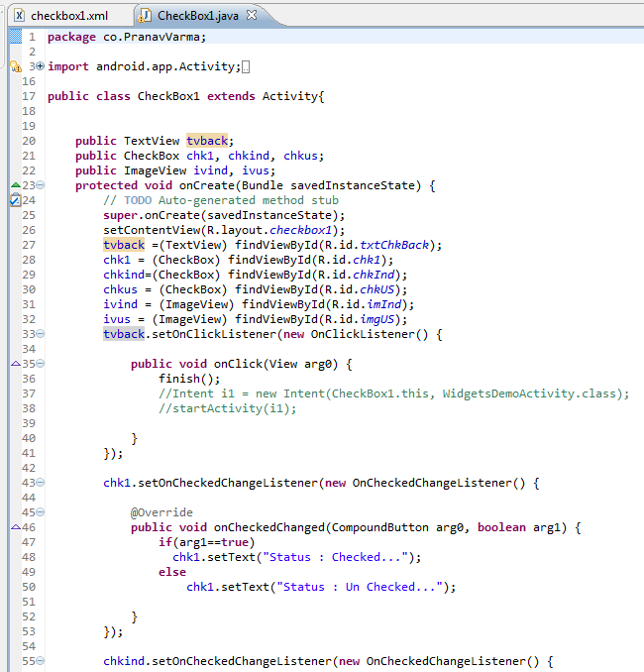The width and height of the screenshot is (644, 672).
Task: Click the commented Intent line 37
Action: click(393, 393)
